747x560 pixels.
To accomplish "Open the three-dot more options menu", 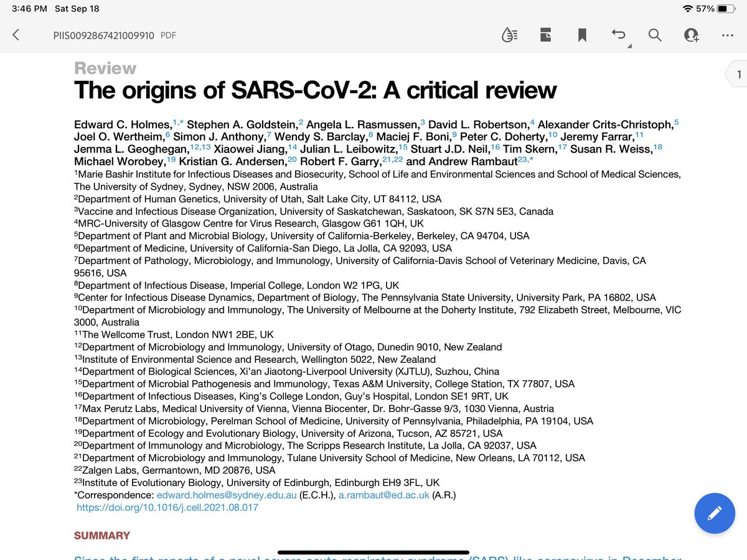I will coord(727,35).
